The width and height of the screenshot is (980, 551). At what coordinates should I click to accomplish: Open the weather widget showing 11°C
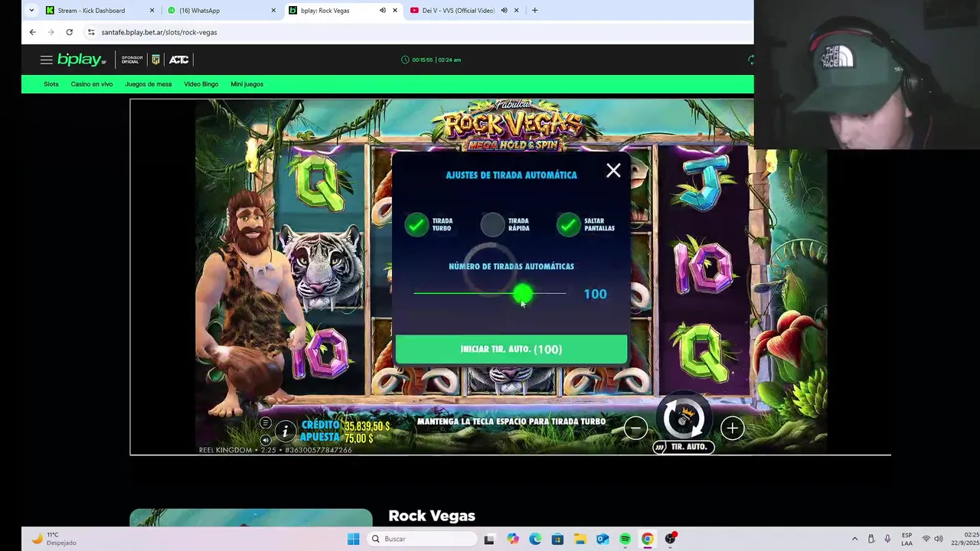[54, 539]
